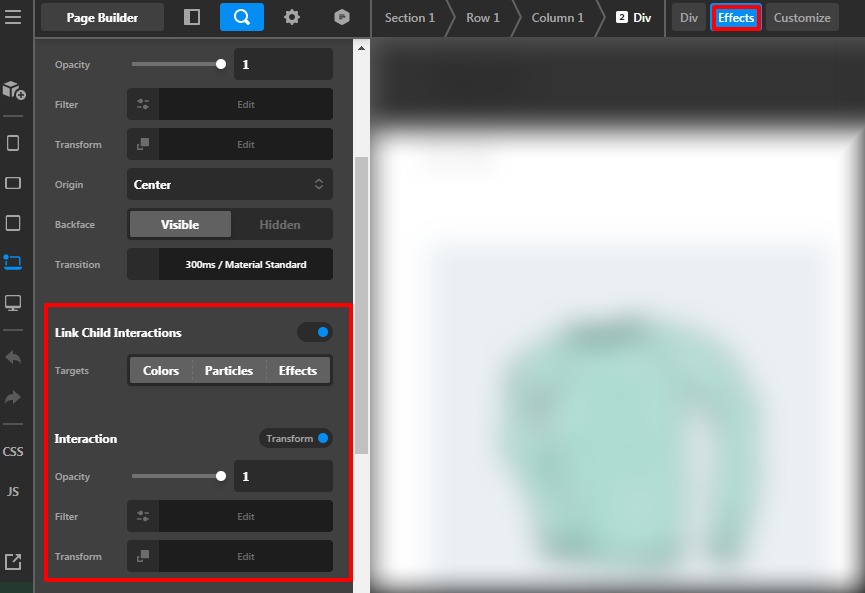
Task: Click the undo arrow in the sidebar
Action: [x=14, y=357]
